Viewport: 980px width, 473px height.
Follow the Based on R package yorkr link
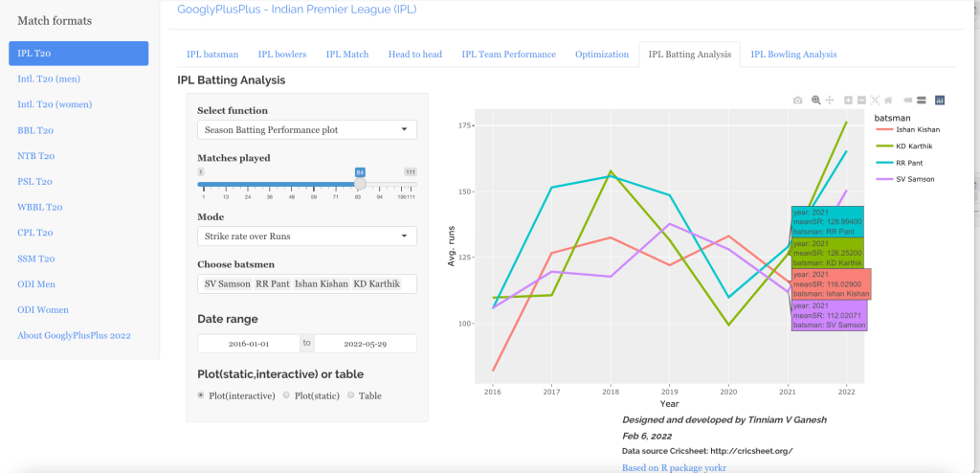674,467
